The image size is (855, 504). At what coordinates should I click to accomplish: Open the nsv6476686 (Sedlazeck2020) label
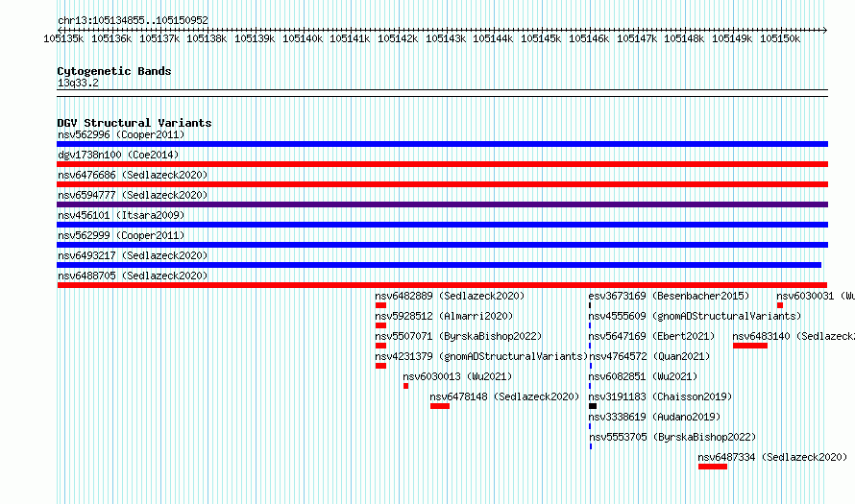[x=133, y=175]
